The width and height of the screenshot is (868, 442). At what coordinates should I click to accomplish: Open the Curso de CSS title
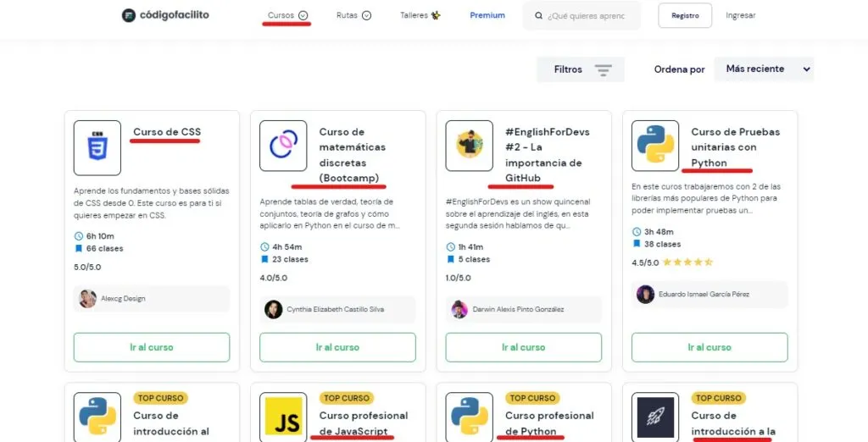tap(167, 131)
